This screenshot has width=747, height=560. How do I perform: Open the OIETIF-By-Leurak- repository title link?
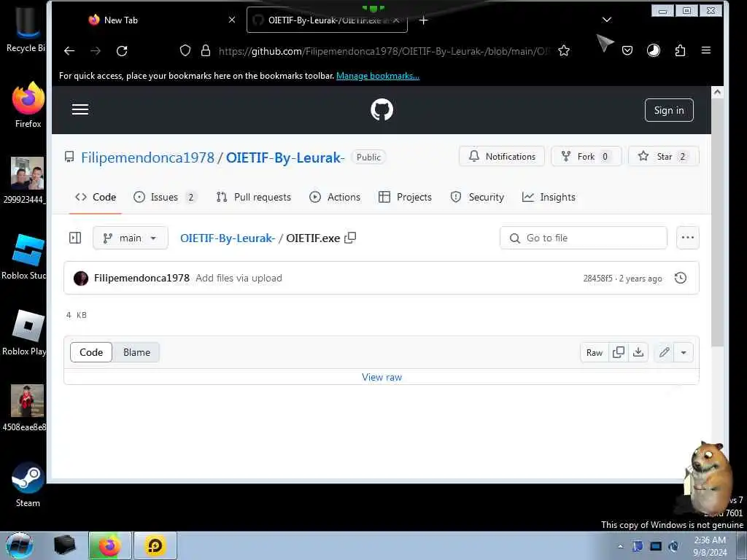click(285, 157)
